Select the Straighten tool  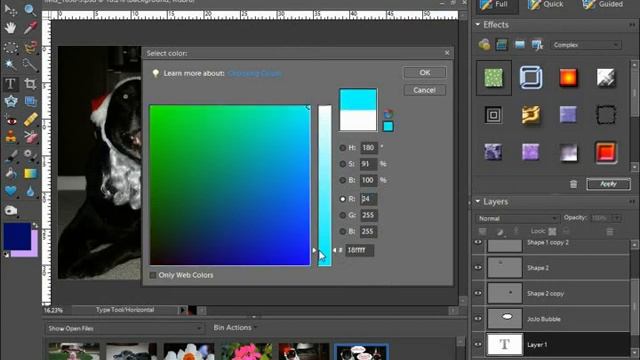click(30, 101)
